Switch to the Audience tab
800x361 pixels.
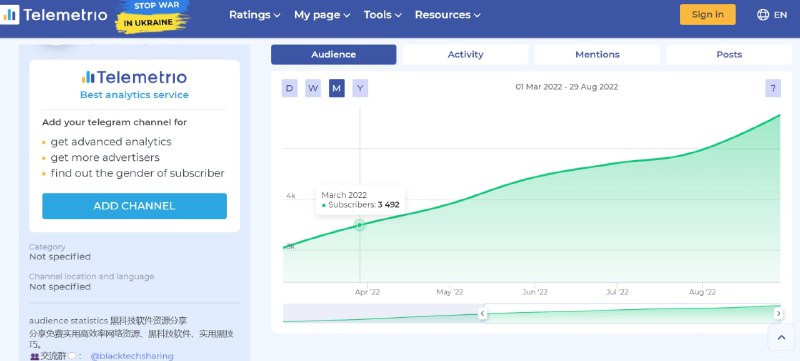point(334,55)
